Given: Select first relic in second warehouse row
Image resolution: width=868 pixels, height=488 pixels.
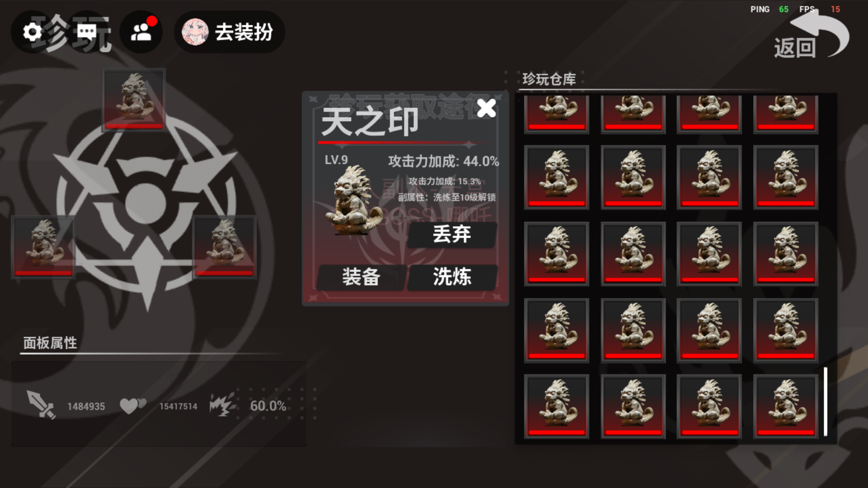Looking at the screenshot, I should tap(557, 178).
